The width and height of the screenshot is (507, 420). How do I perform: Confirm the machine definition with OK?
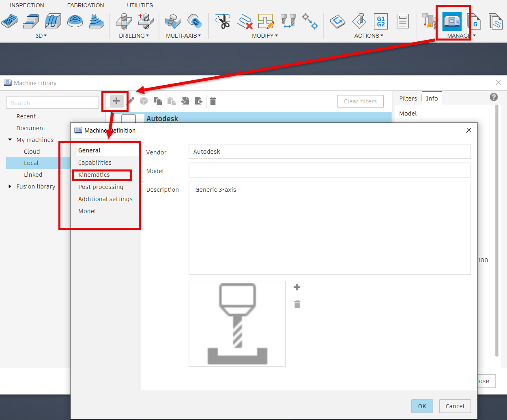pos(422,406)
